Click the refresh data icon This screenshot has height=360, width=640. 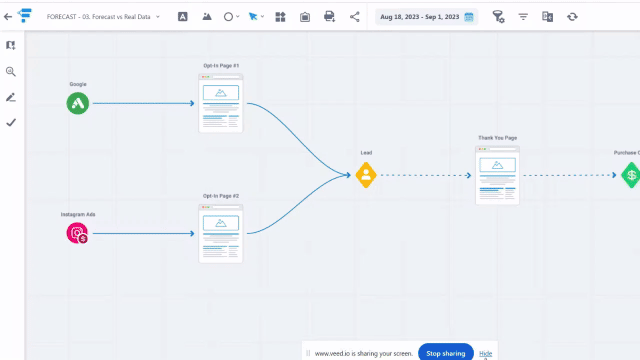[572, 17]
